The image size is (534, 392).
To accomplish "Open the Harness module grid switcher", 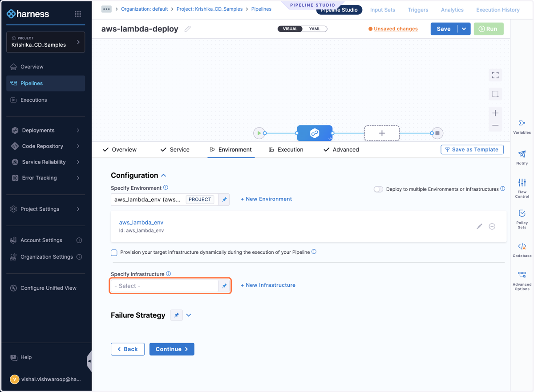I will pos(78,14).
